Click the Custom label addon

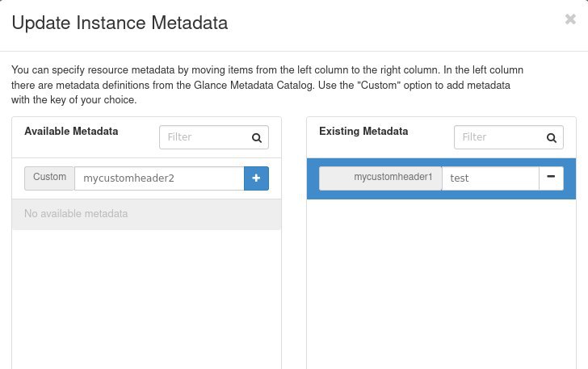(49, 178)
